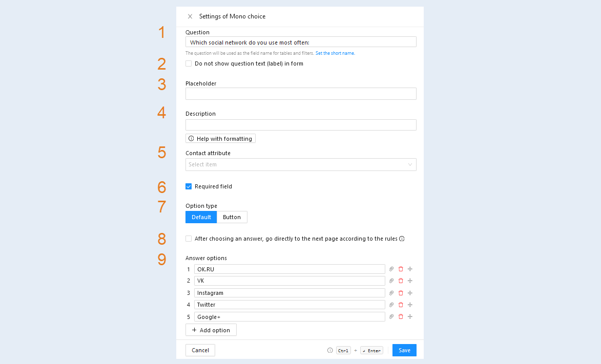
Task: Click into the Placeholder input field
Action: pyautogui.click(x=301, y=94)
